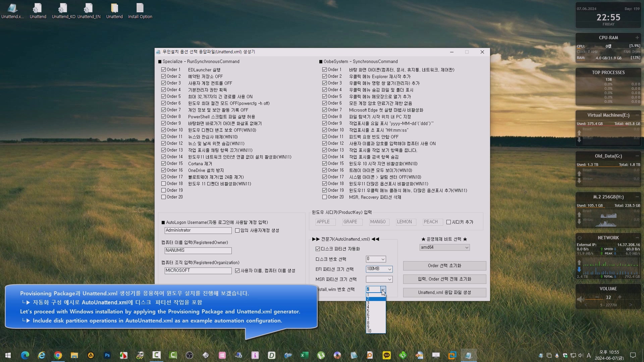644x362 pixels.
Task: Uncheck OobeSystem Order 7 Microsoft Edge item
Action: [325, 110]
